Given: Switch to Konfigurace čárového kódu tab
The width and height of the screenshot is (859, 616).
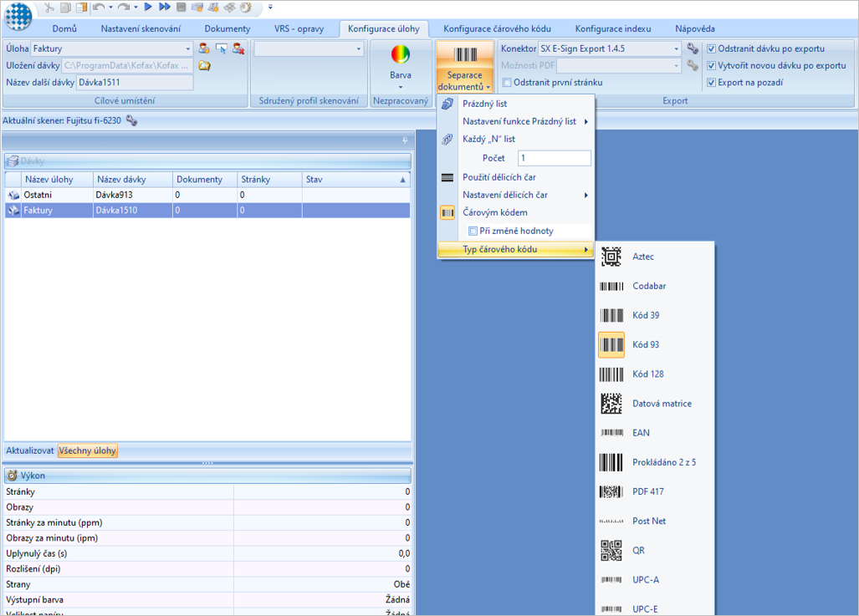Looking at the screenshot, I should coord(497,28).
